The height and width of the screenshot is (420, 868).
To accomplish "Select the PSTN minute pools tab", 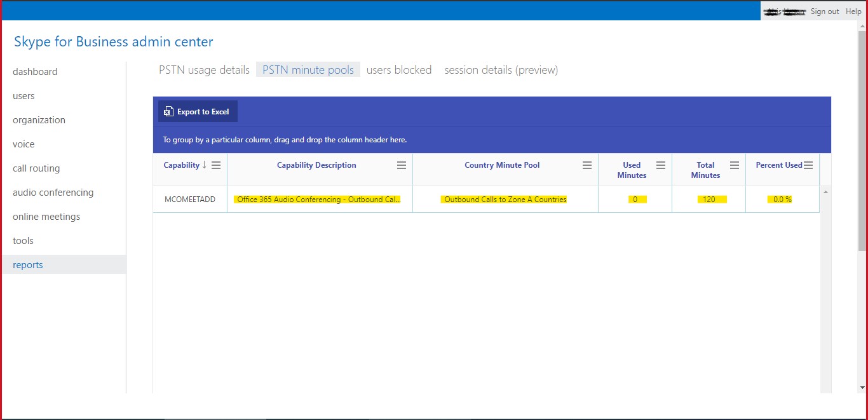I will 308,70.
